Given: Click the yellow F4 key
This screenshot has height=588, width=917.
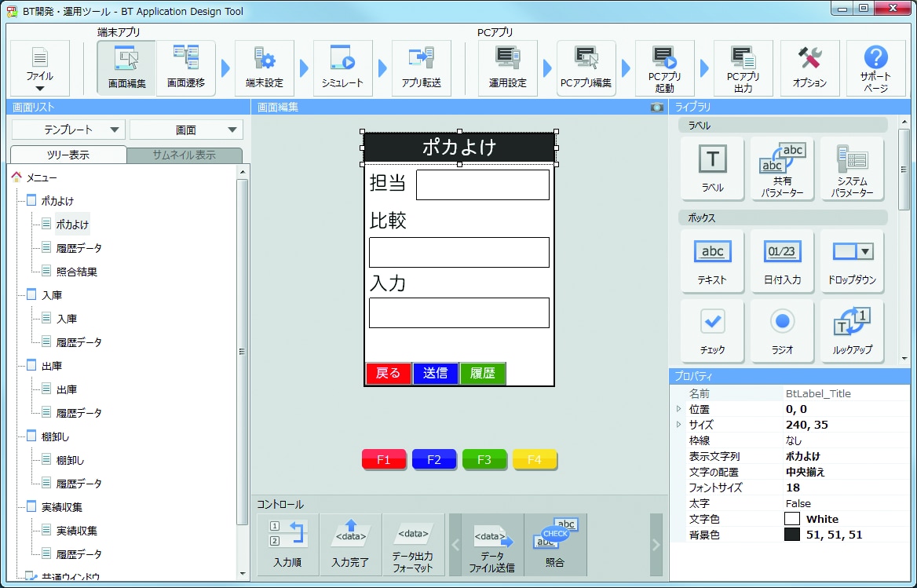Looking at the screenshot, I should [x=535, y=459].
